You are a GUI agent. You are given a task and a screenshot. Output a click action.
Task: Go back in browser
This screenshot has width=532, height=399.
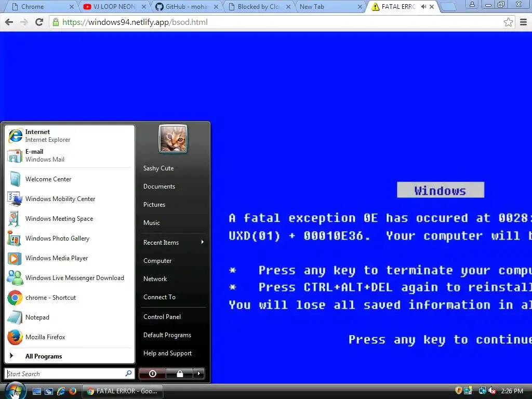(x=9, y=22)
